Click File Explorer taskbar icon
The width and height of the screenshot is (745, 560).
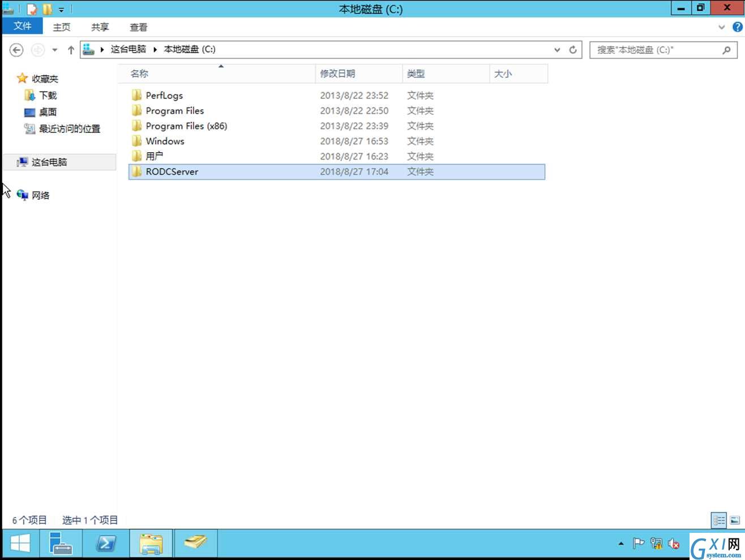tap(151, 544)
